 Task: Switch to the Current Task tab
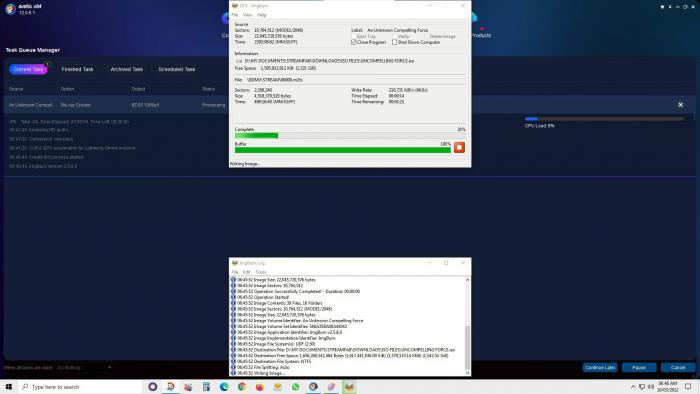pyautogui.click(x=28, y=69)
